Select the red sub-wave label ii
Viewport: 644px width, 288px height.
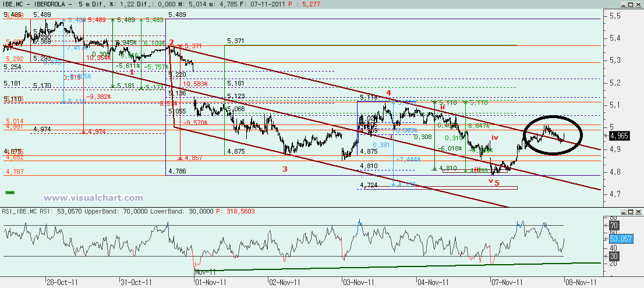click(443, 107)
